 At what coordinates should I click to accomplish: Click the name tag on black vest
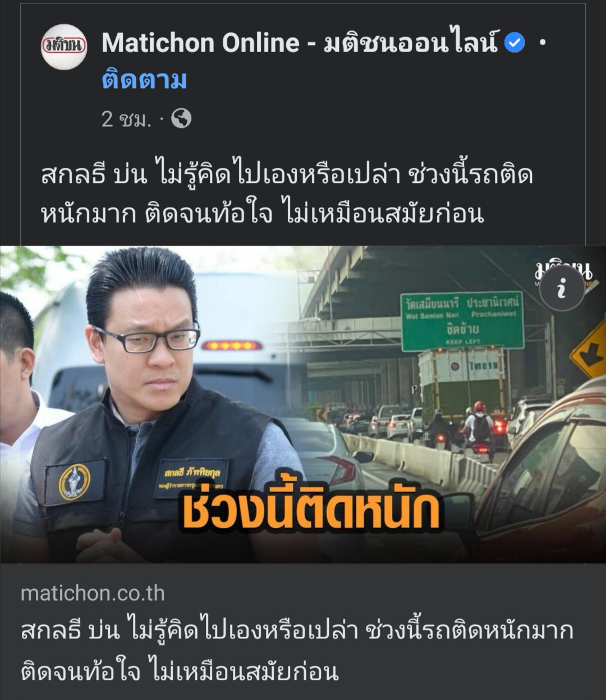pyautogui.click(x=191, y=477)
